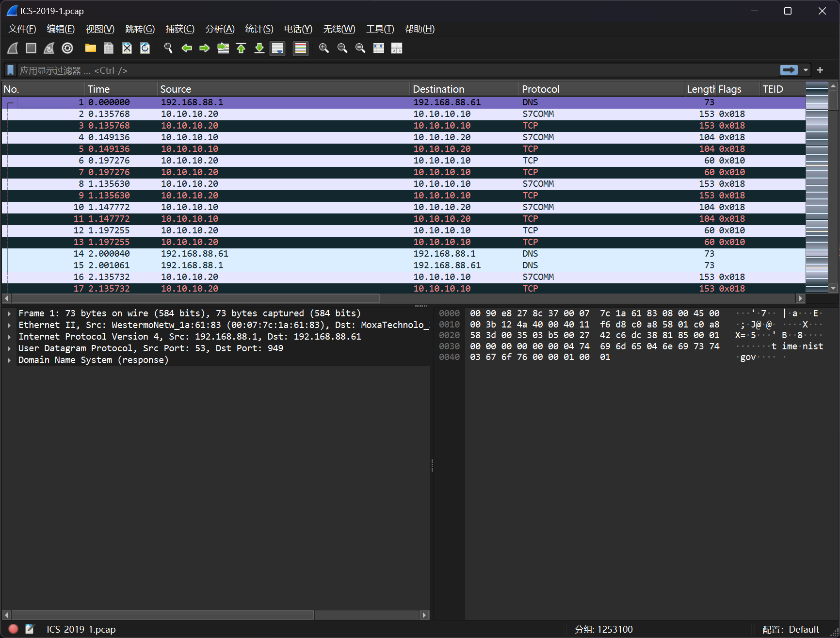Screen dimensions: 840x638
Task: Click packet list horizontal scrollbar thumb
Action: coord(195,298)
